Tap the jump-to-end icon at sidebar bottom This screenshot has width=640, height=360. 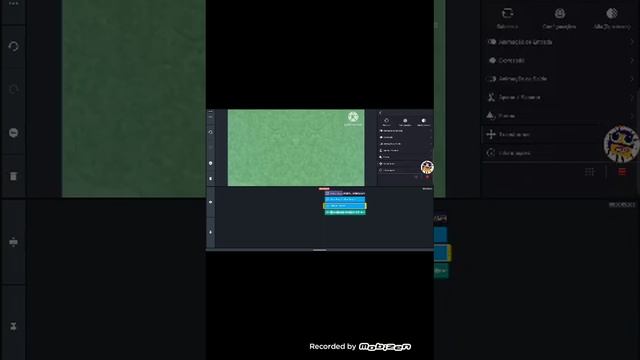pyautogui.click(x=211, y=232)
